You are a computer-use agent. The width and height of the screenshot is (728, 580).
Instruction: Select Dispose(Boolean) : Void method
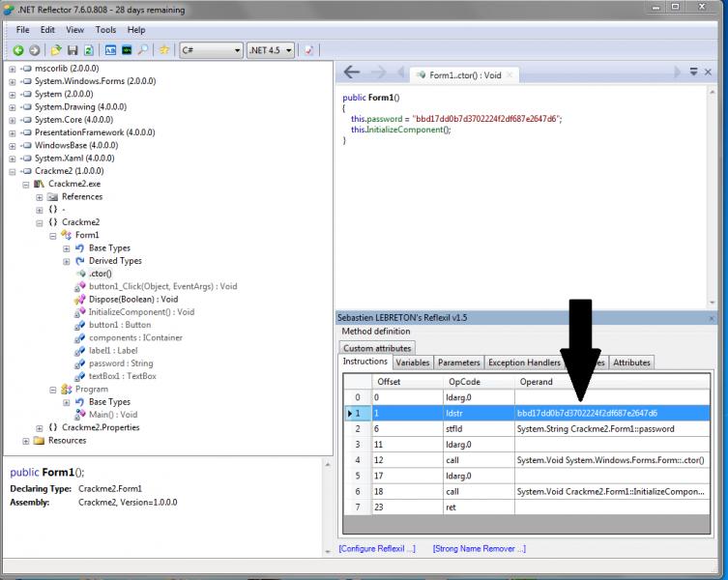(133, 299)
